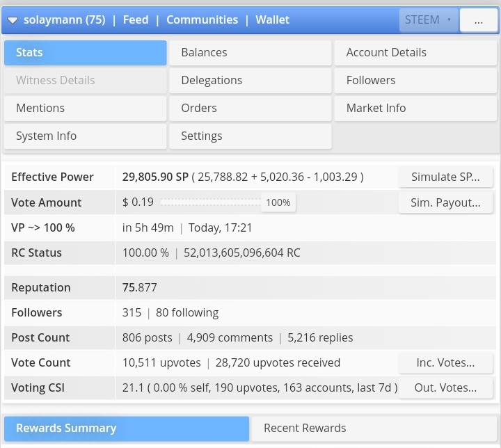Screen dimensions: 501x448
Task: Open the Market Info tab
Action: coord(415,109)
